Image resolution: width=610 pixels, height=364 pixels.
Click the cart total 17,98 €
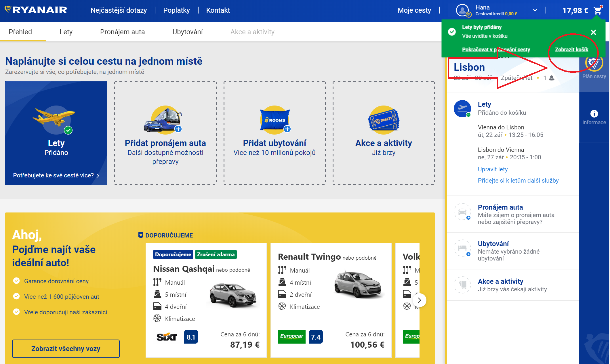point(575,11)
